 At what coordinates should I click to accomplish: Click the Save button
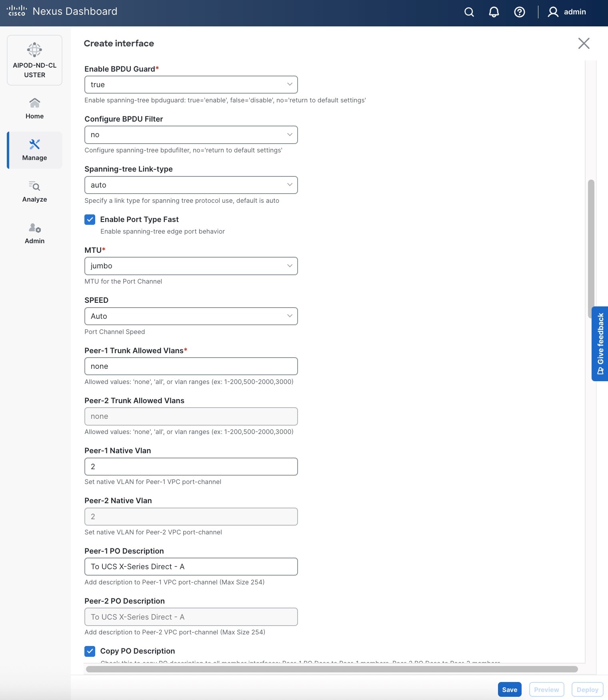(x=509, y=690)
